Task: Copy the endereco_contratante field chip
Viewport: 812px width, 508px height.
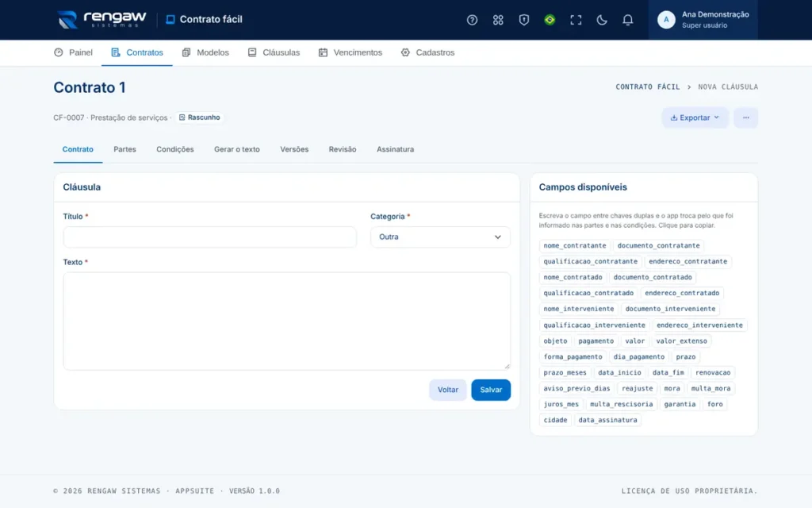Action: click(688, 261)
